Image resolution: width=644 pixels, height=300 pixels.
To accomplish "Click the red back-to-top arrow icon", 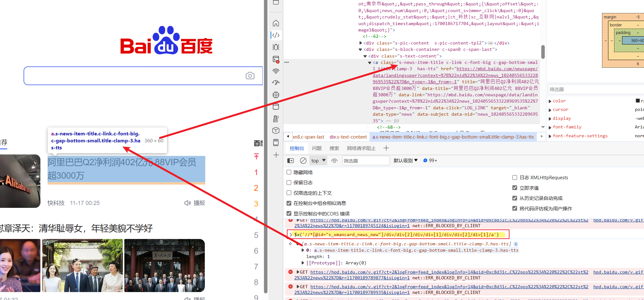I will [256, 156].
